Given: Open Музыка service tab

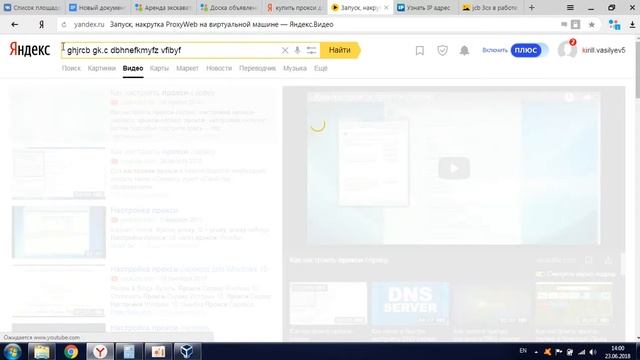Looking at the screenshot, I should (295, 68).
